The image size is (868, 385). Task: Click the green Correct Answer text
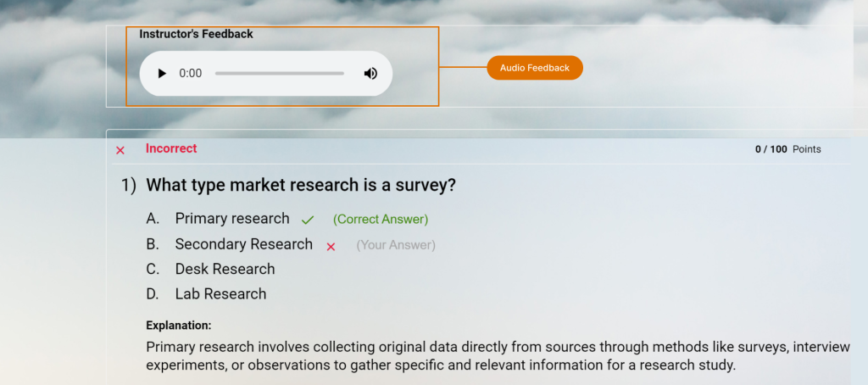(381, 220)
